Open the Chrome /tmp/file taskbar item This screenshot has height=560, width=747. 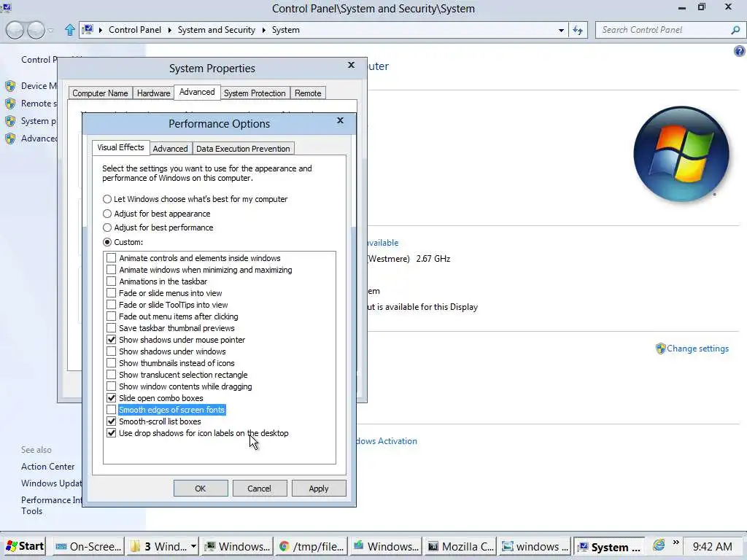tap(311, 547)
